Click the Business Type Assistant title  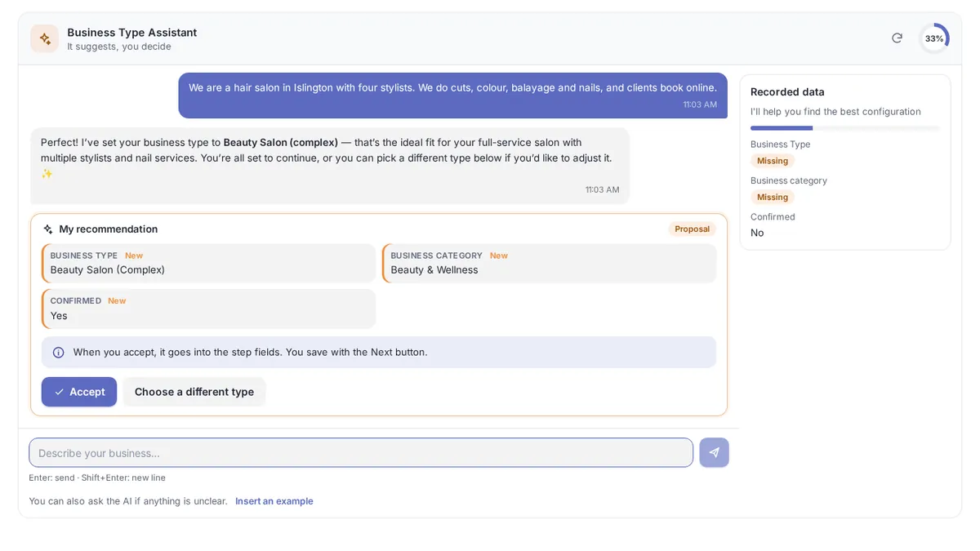coord(132,33)
